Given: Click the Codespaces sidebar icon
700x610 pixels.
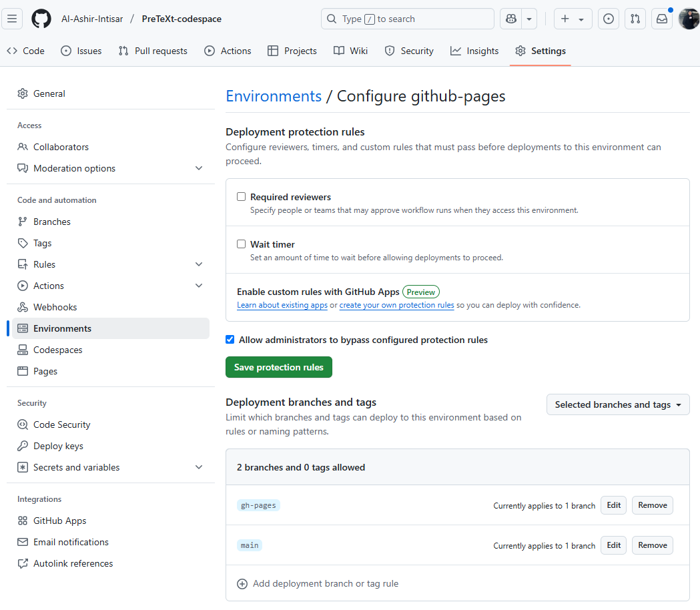Looking at the screenshot, I should coord(22,350).
